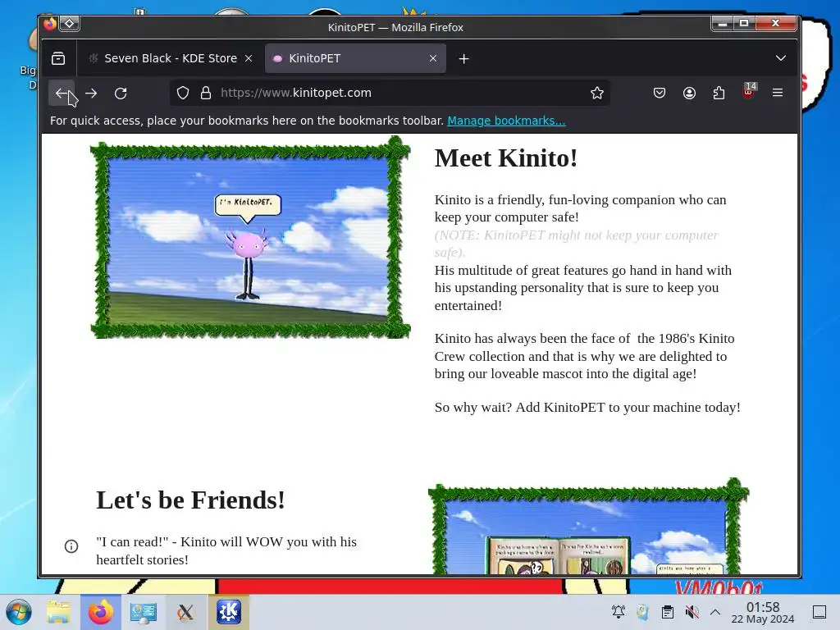Click the Firefox taskbar icon
840x630 pixels.
point(101,612)
